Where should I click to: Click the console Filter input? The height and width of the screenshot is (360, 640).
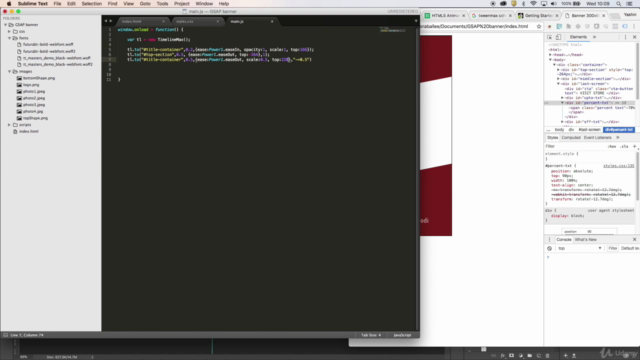(x=612, y=248)
